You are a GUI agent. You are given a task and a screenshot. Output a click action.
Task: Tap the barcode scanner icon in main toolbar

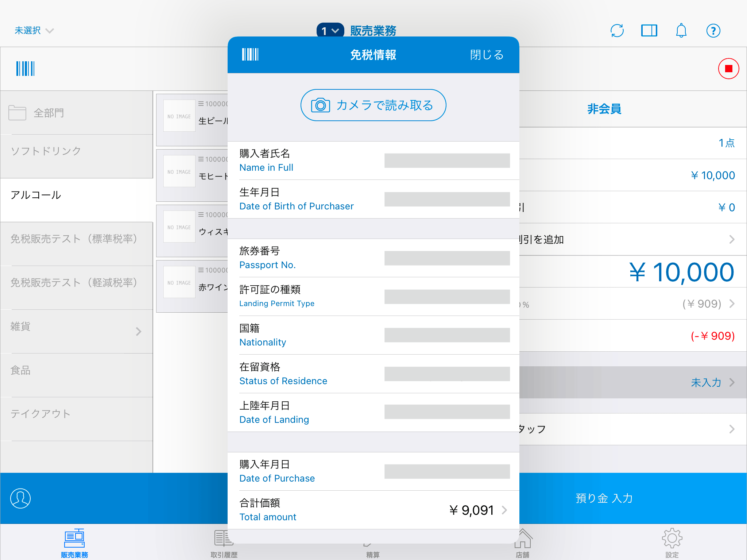(25, 69)
